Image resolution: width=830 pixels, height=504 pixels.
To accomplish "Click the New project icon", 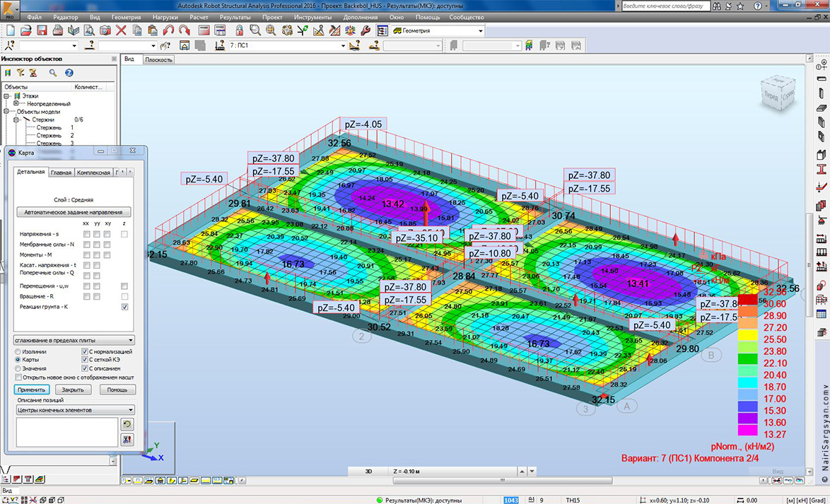I will (x=10, y=30).
